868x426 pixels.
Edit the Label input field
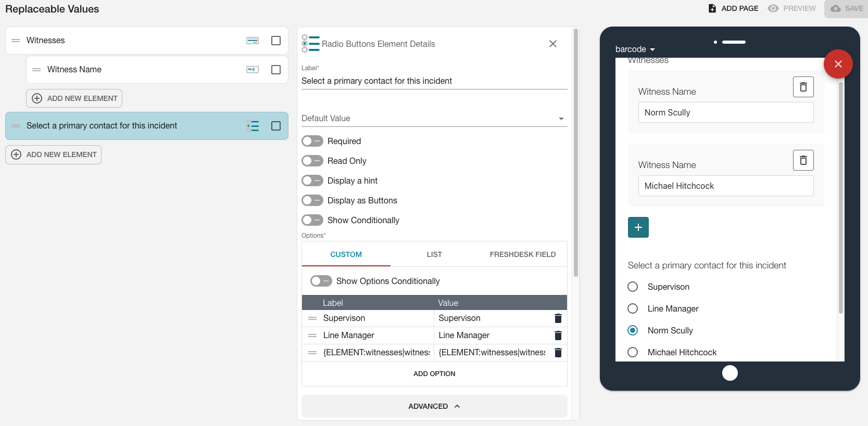point(434,81)
